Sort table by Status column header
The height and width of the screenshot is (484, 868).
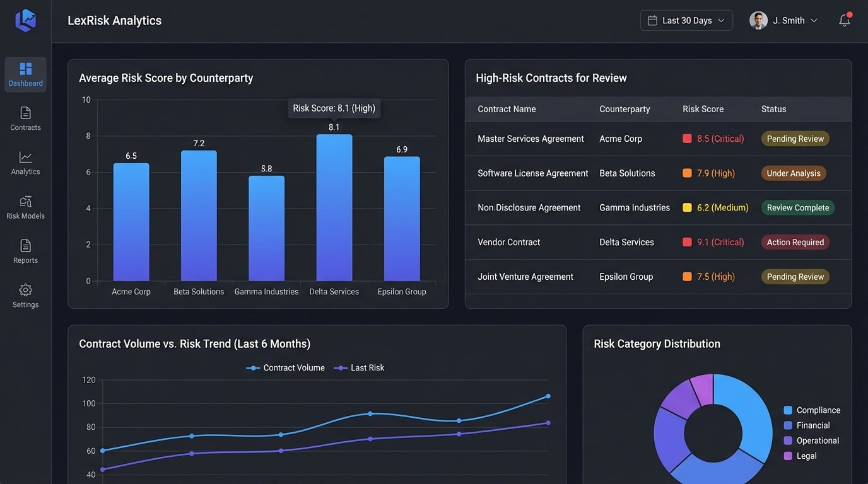point(773,109)
